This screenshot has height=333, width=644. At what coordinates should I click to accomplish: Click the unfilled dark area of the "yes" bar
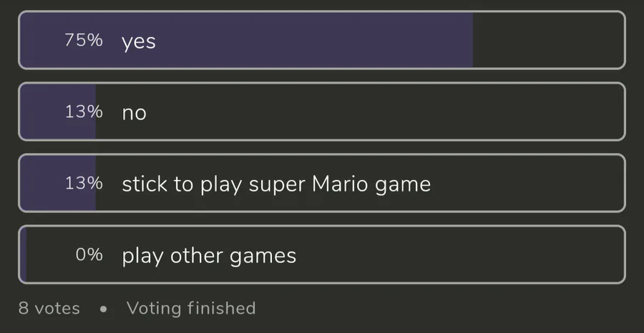547,41
